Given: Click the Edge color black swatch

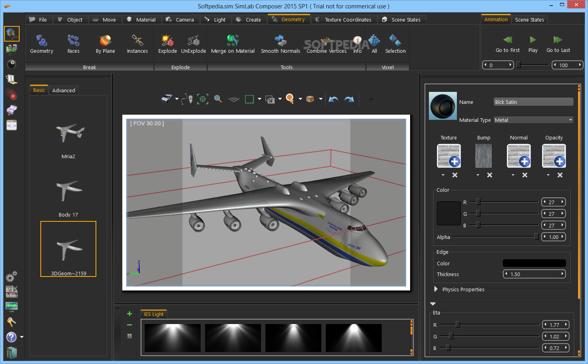Looking at the screenshot, I should (534, 263).
